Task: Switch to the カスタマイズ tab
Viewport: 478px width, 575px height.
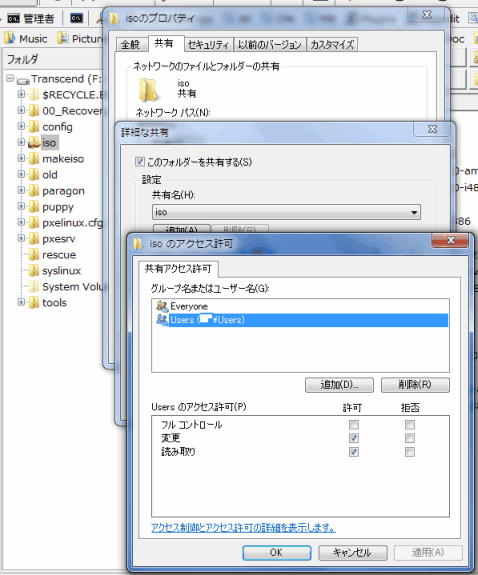Action: [x=332, y=45]
